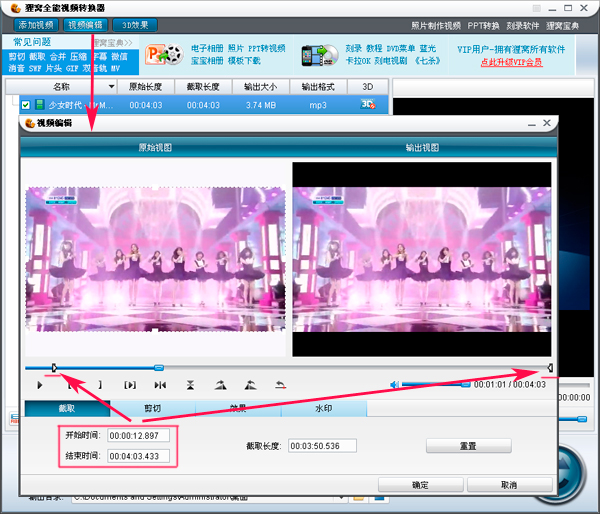The image size is (600, 514).
Task: Click the 视频编辑 dialog logo icon
Action: (x=29, y=123)
